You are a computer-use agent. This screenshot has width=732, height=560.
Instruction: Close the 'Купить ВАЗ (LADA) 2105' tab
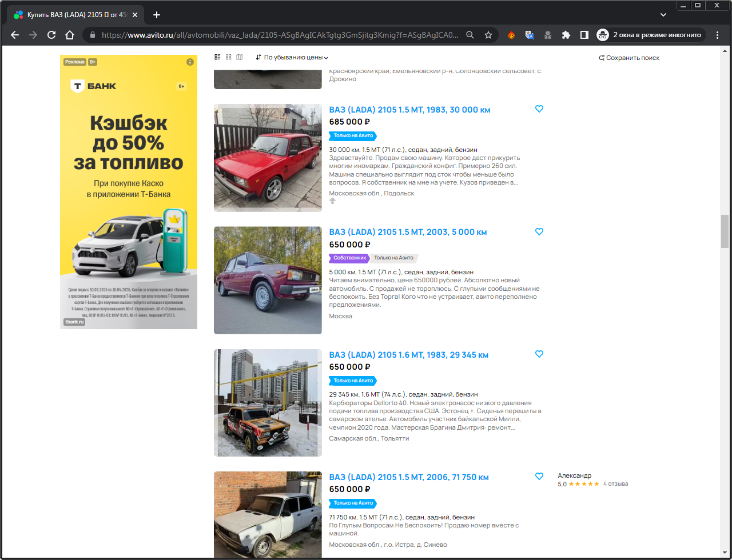[x=135, y=15]
